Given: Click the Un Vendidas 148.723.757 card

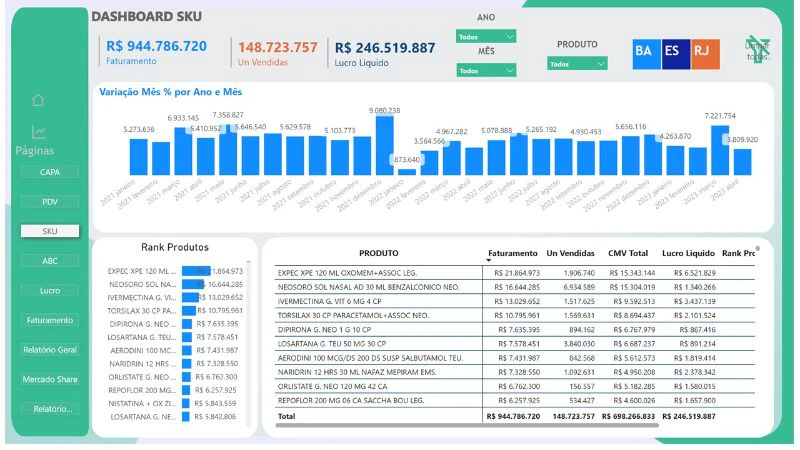Looking at the screenshot, I should point(278,54).
